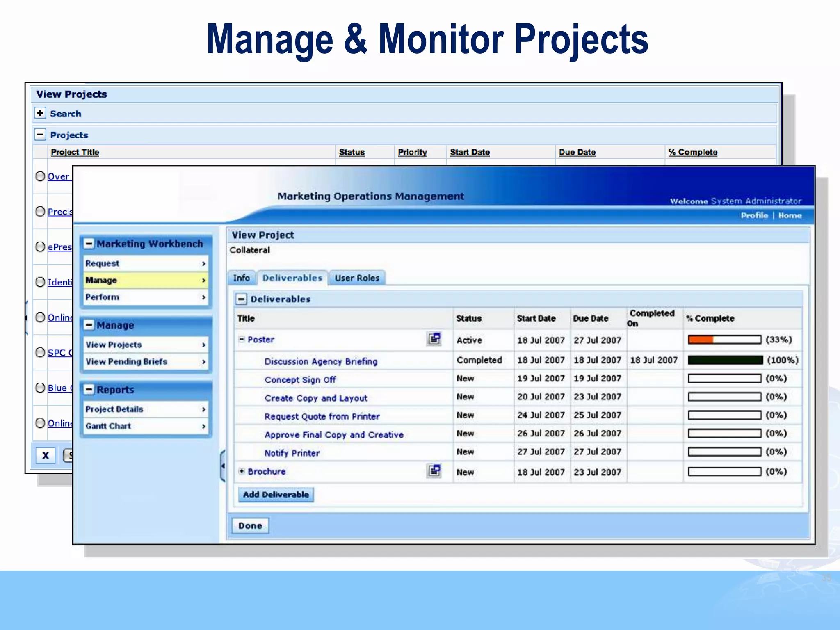Open the Brochure deliverable link
Image resolution: width=840 pixels, height=630 pixels.
tap(267, 472)
